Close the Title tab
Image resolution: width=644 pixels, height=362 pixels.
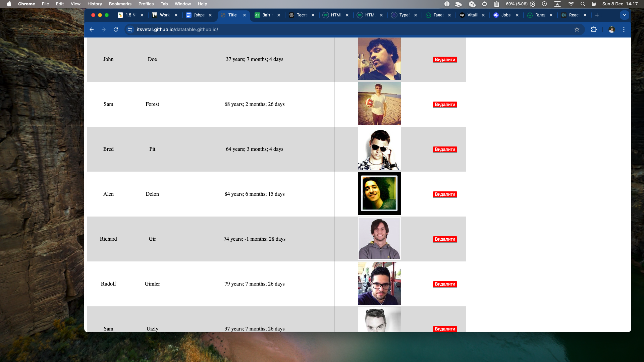(245, 15)
